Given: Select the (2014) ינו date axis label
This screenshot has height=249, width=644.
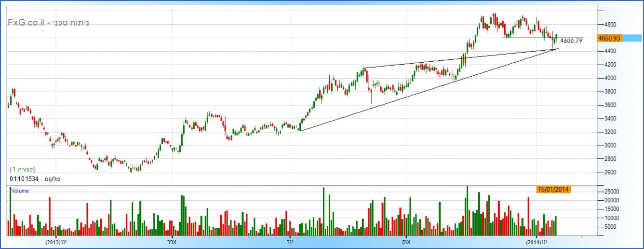Looking at the screenshot, I should click(536, 242).
